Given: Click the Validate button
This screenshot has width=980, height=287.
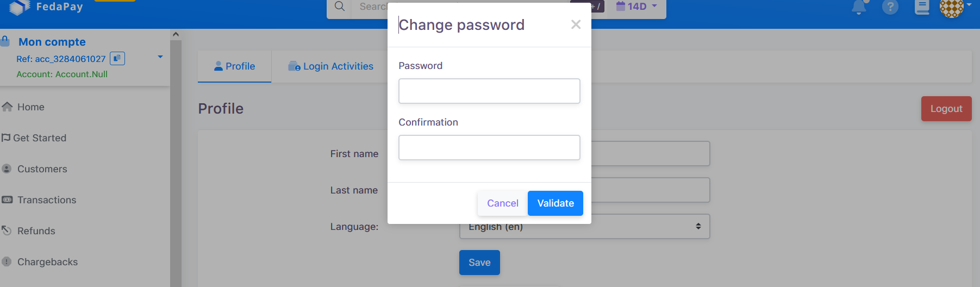Looking at the screenshot, I should [555, 203].
